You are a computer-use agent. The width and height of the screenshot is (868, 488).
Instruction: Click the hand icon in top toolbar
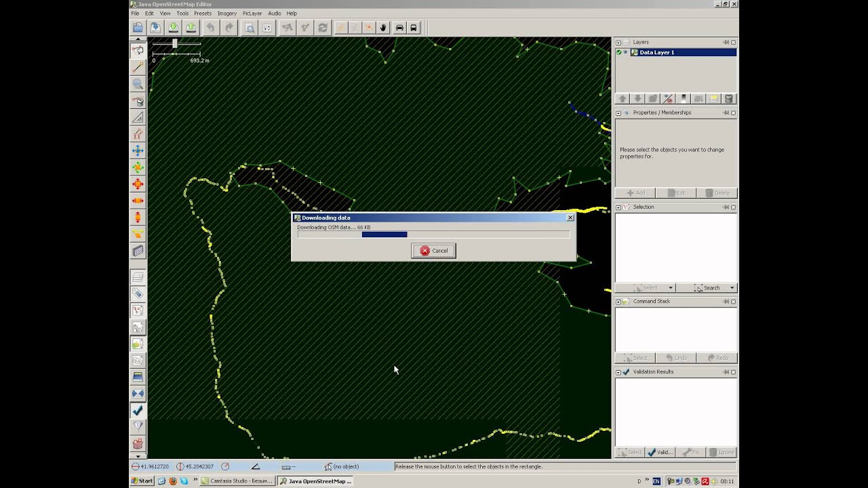click(382, 28)
